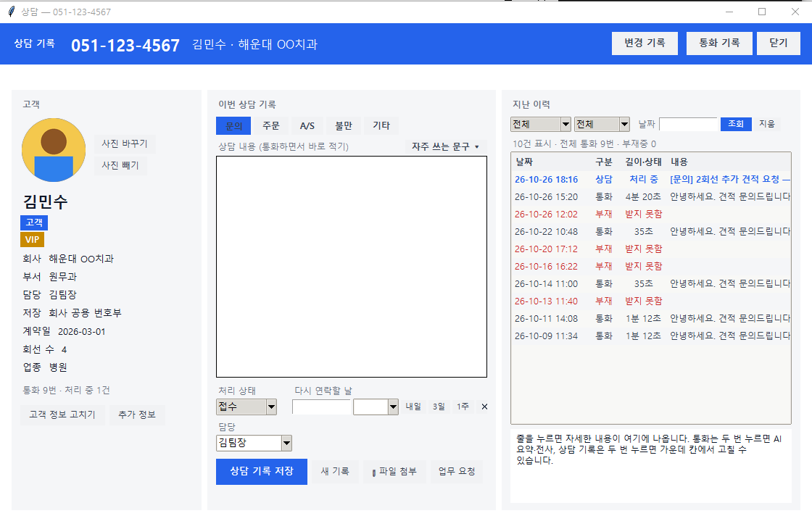Viewport: 812px width, 516px height.
Task: Click the customer name 김민수 in the 고객 panel
Action: click(x=45, y=202)
